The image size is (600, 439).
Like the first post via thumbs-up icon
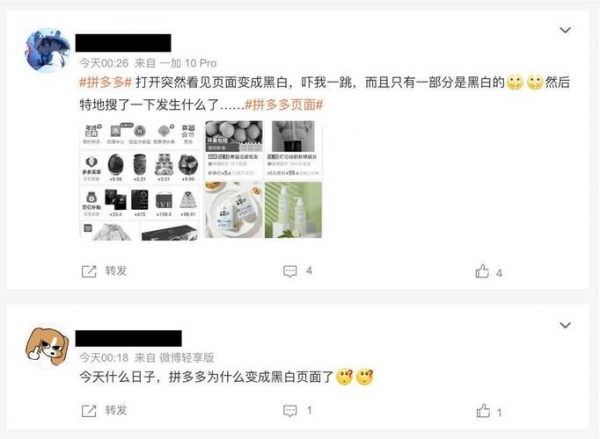pyautogui.click(x=482, y=271)
